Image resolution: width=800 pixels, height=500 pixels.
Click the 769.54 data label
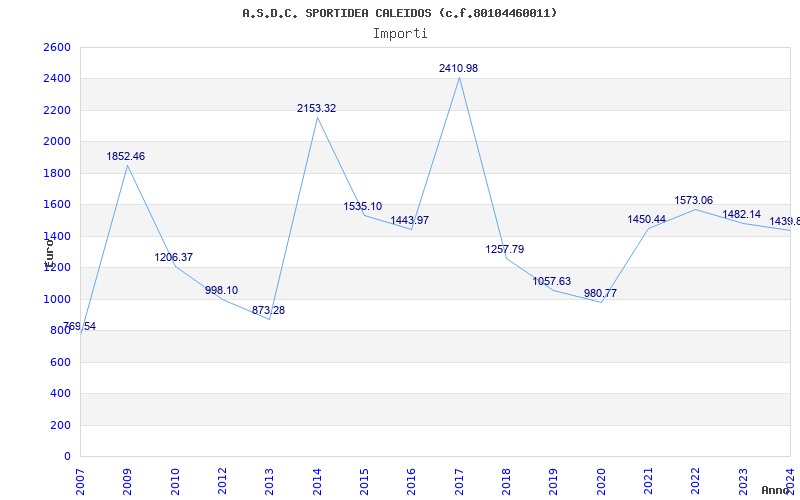point(80,327)
